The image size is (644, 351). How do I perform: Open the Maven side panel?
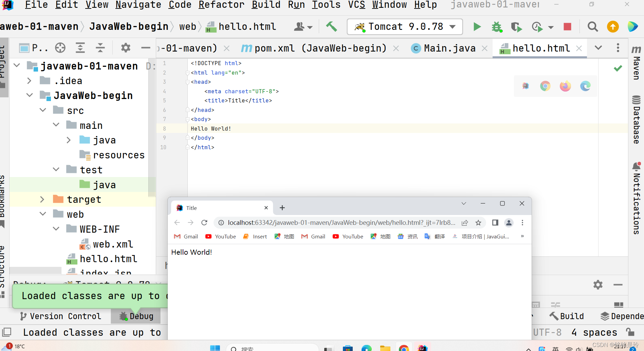click(636, 63)
